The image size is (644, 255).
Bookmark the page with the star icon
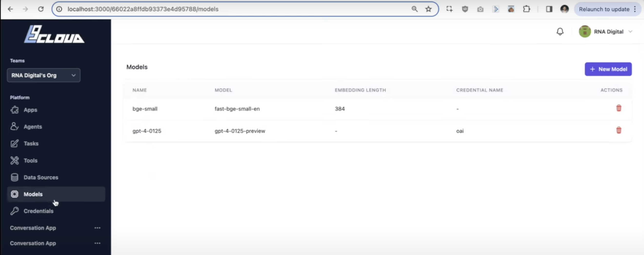click(x=428, y=9)
